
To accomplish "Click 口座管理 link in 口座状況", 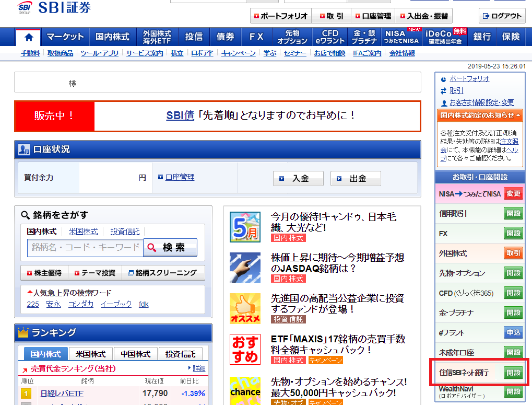I will click(180, 177).
